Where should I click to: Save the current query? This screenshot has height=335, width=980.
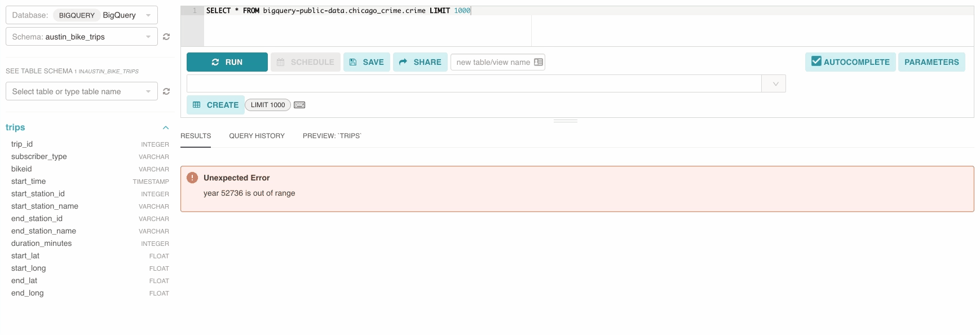tap(367, 62)
